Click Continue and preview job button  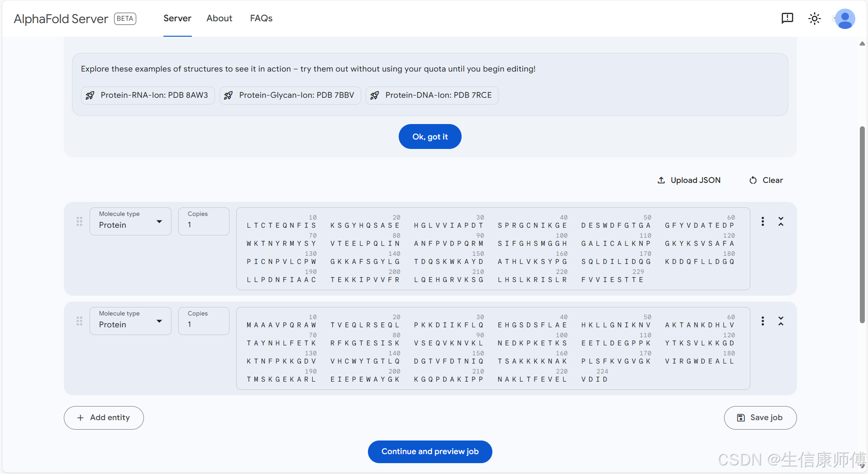coord(430,452)
